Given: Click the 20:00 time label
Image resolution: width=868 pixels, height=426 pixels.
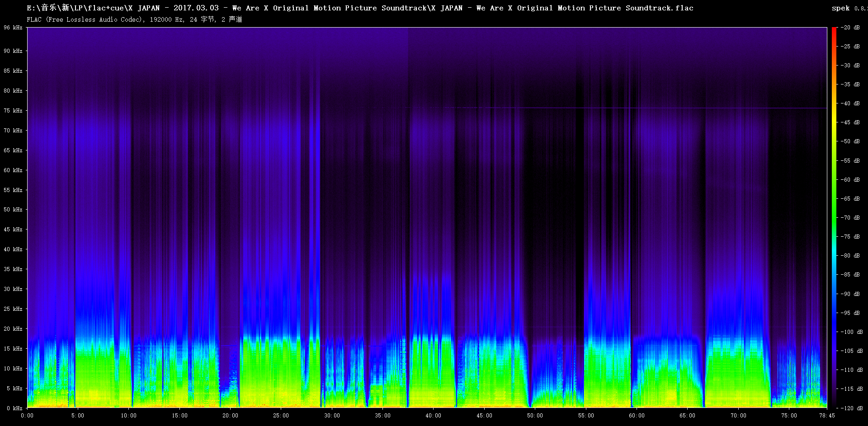Looking at the screenshot, I should point(230,416).
